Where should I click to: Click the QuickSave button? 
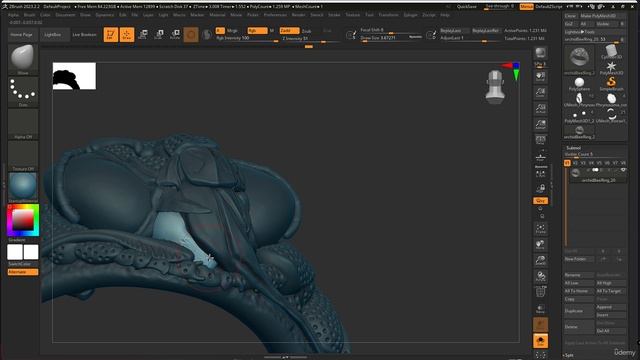[x=468, y=7]
